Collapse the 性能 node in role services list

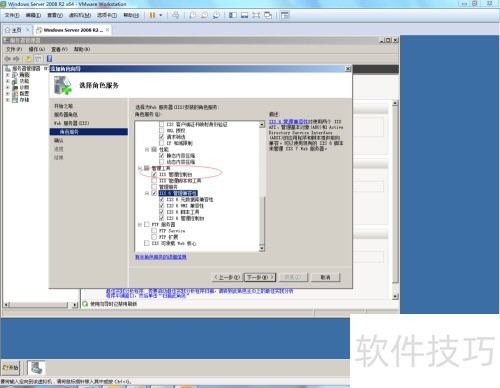[147, 150]
